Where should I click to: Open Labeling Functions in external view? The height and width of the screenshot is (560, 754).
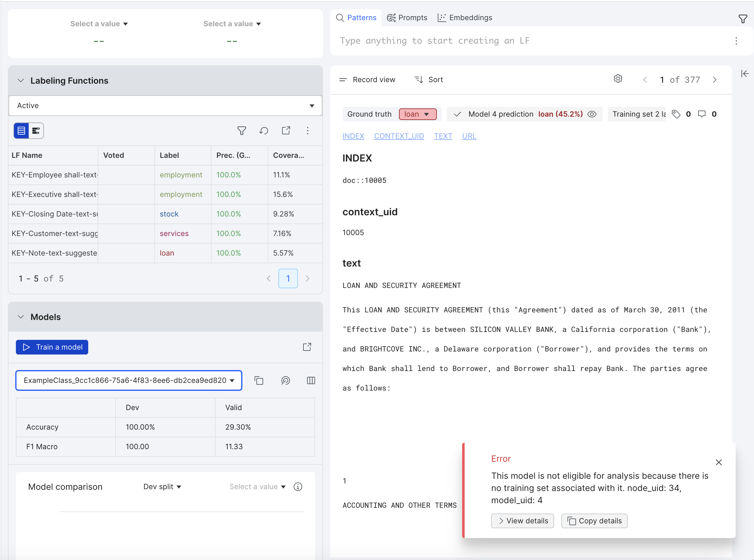286,130
